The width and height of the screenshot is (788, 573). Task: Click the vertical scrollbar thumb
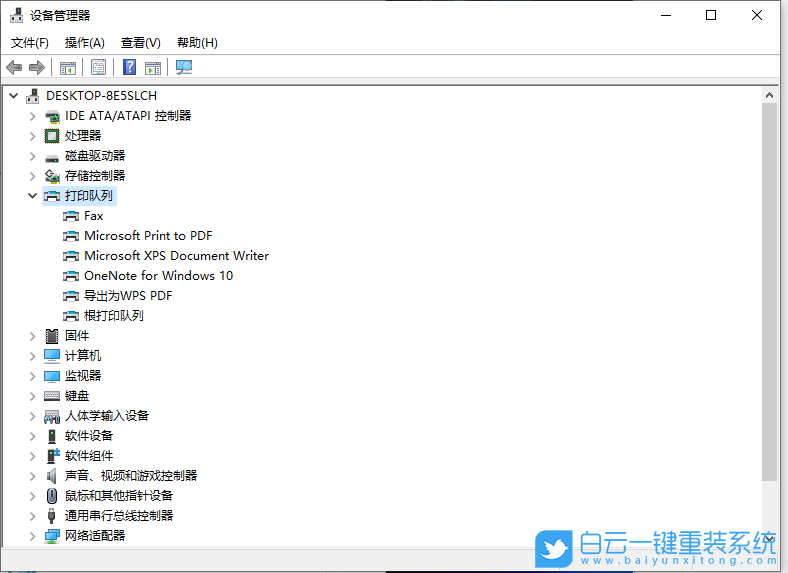coord(769,292)
